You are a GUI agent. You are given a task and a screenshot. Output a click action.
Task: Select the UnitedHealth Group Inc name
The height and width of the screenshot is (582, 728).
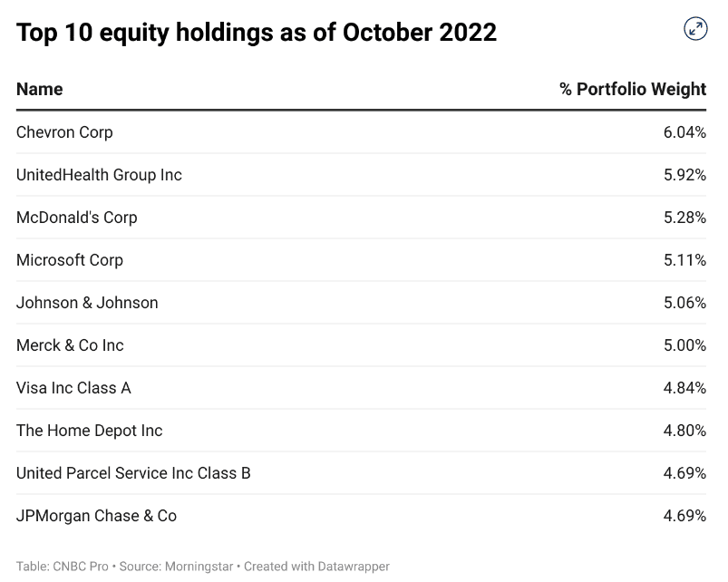[99, 175]
